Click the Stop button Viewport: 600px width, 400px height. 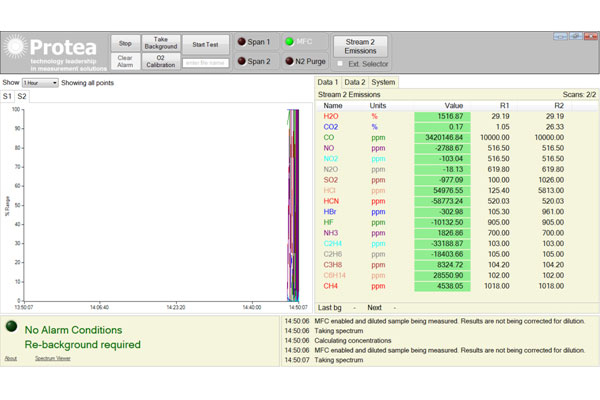tap(125, 43)
